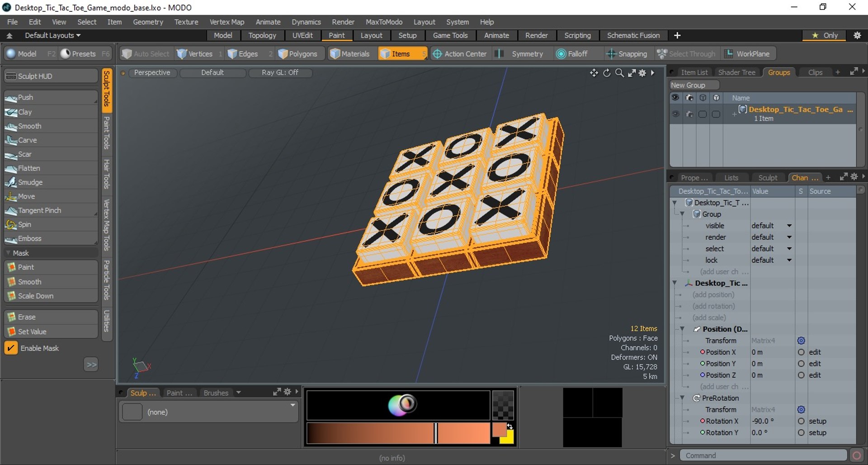Switch to the UVEdit layout tab

tap(302, 35)
